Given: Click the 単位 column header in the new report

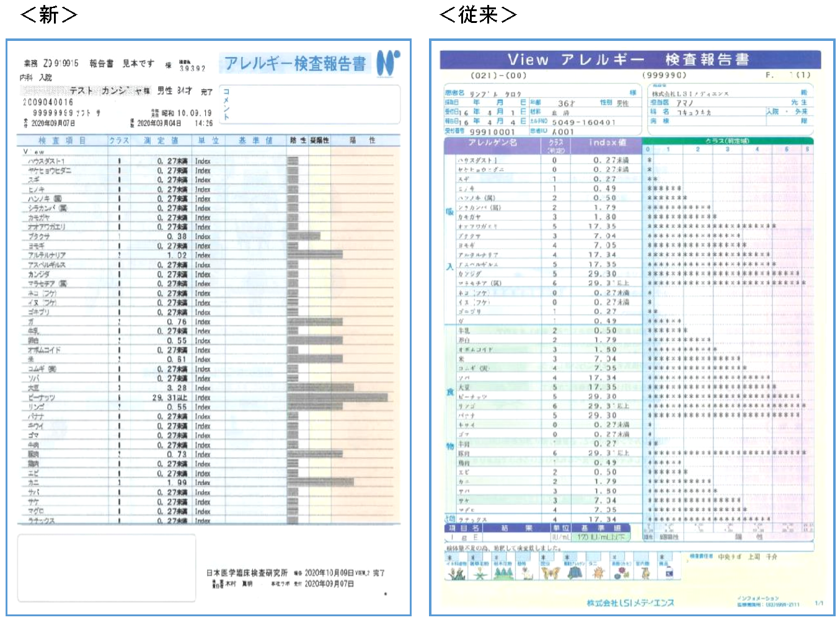Looking at the screenshot, I should pyautogui.click(x=208, y=141).
